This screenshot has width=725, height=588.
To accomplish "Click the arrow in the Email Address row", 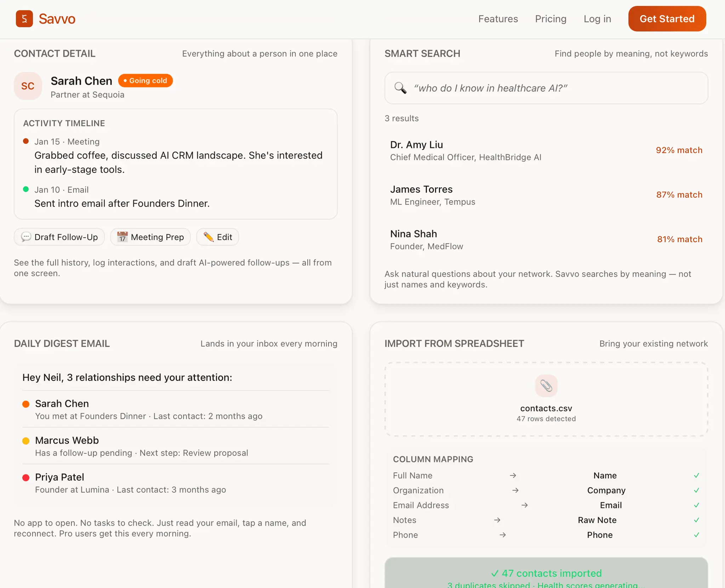I will [525, 505].
